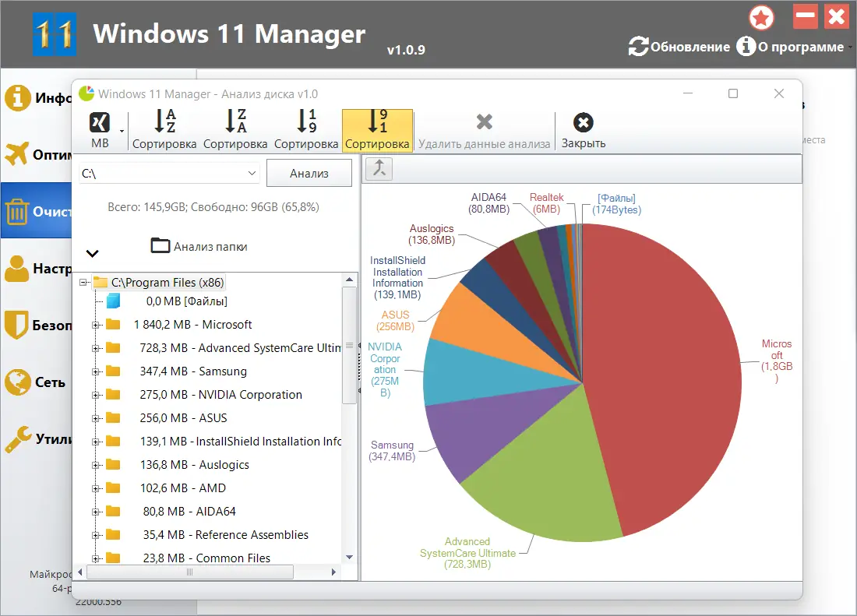Viewport: 857px width, 616px height.
Task: Collapse panel with the chevron arrow
Action: click(93, 253)
